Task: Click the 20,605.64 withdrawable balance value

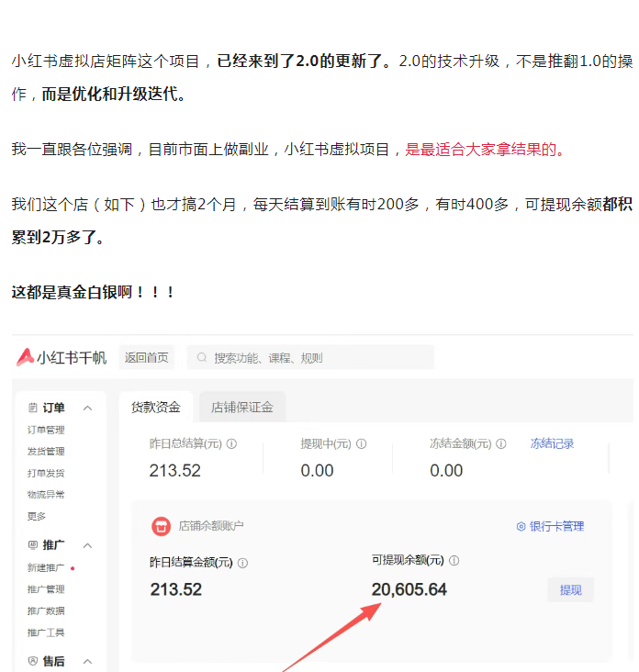Action: click(409, 589)
